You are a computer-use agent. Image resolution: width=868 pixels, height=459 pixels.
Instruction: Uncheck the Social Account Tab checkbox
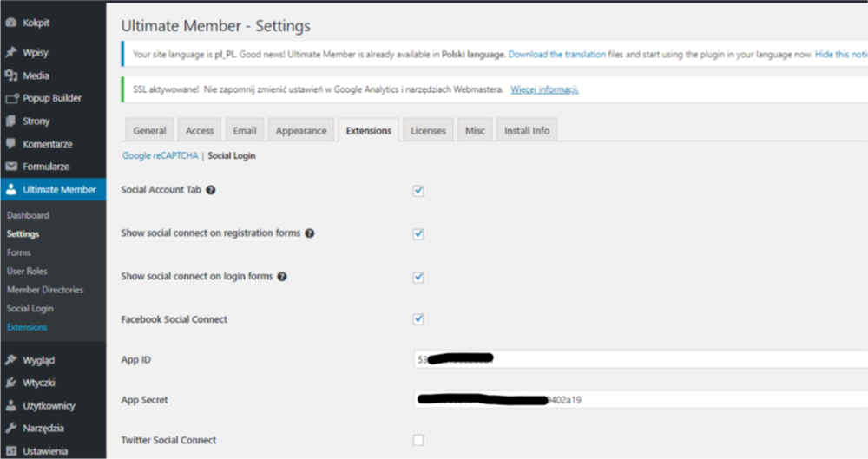click(x=418, y=191)
